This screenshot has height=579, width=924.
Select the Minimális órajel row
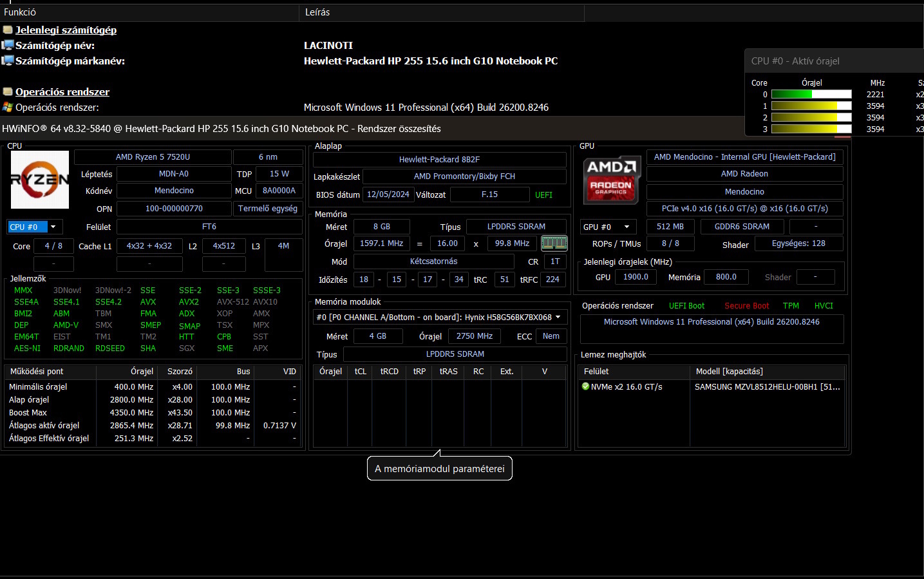click(153, 387)
